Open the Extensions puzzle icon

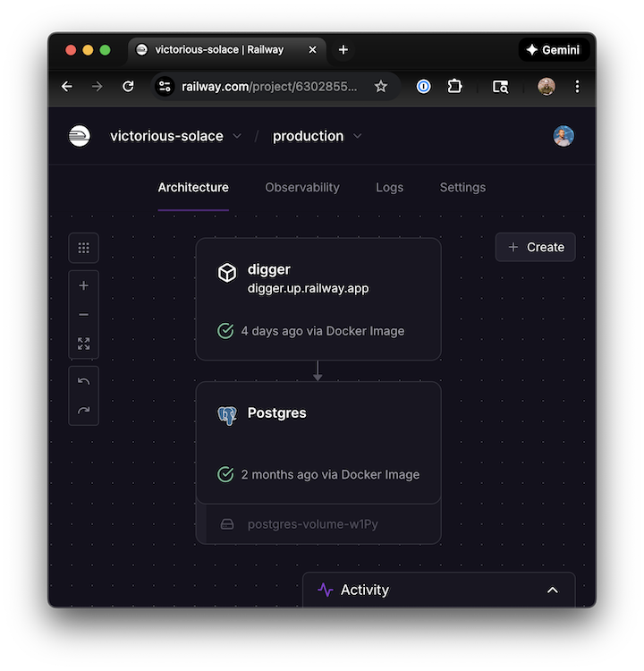point(454,87)
